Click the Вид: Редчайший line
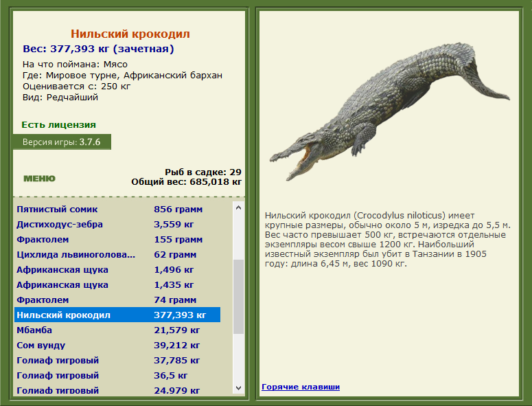 point(60,98)
